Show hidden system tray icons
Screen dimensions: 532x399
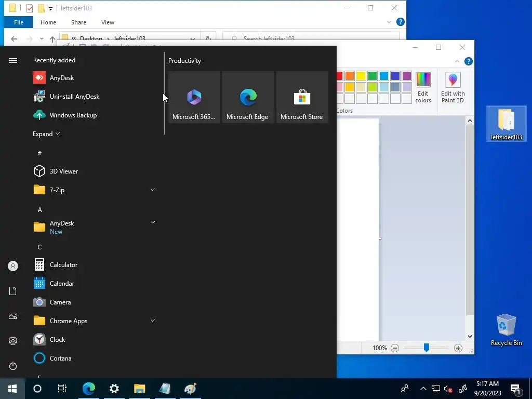point(423,389)
